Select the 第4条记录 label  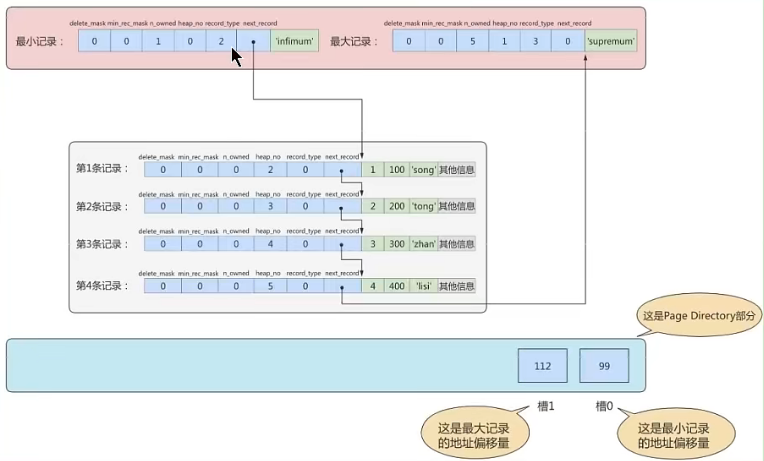102,286
